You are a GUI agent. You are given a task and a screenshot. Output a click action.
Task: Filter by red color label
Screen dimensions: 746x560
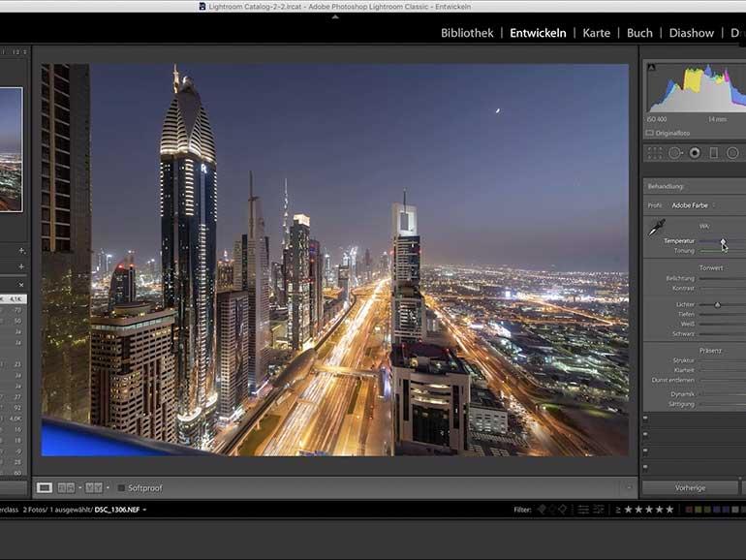coord(689,510)
